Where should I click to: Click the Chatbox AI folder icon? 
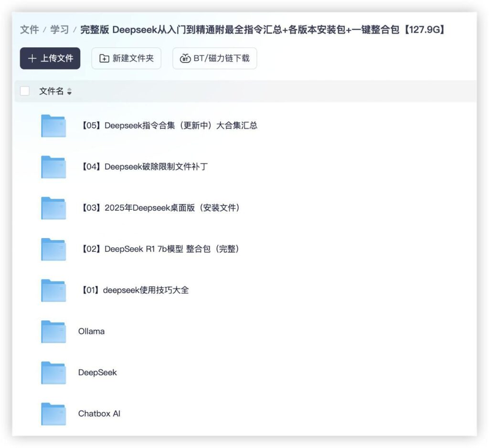[x=53, y=413]
